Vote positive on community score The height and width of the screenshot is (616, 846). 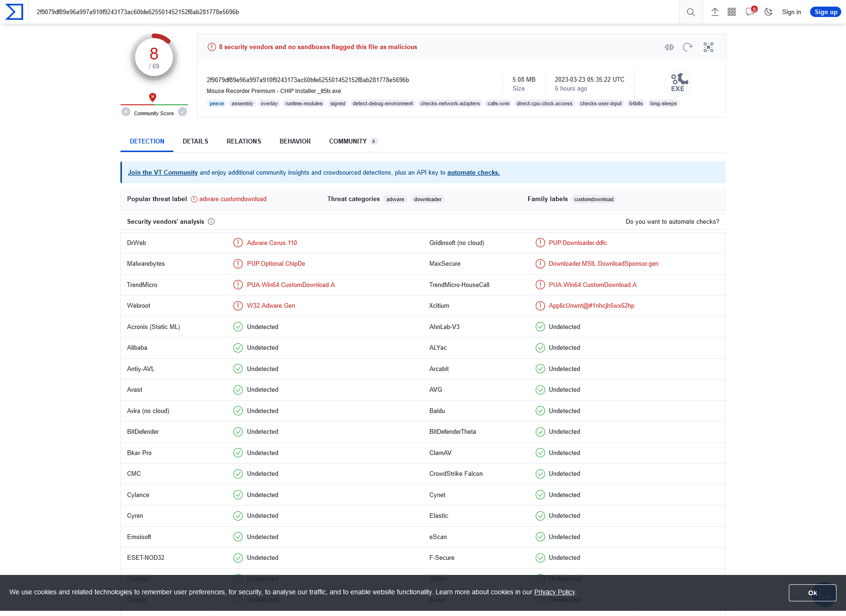pyautogui.click(x=183, y=112)
